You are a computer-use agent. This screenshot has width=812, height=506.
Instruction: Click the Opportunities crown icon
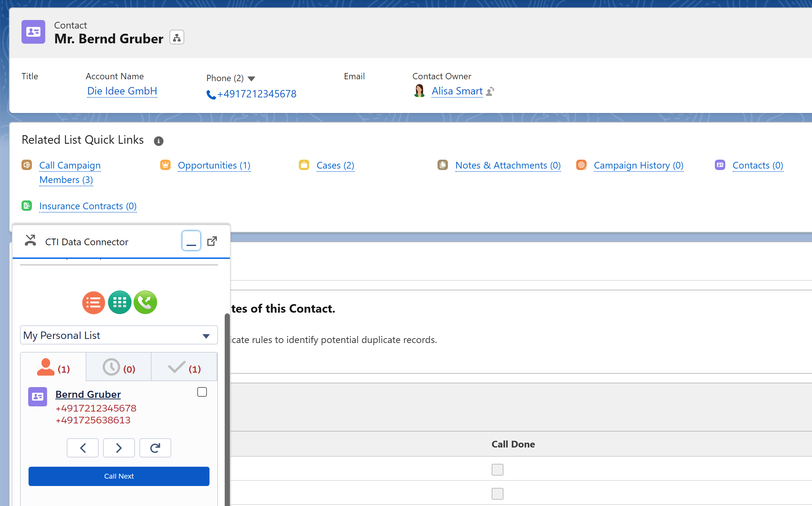165,165
